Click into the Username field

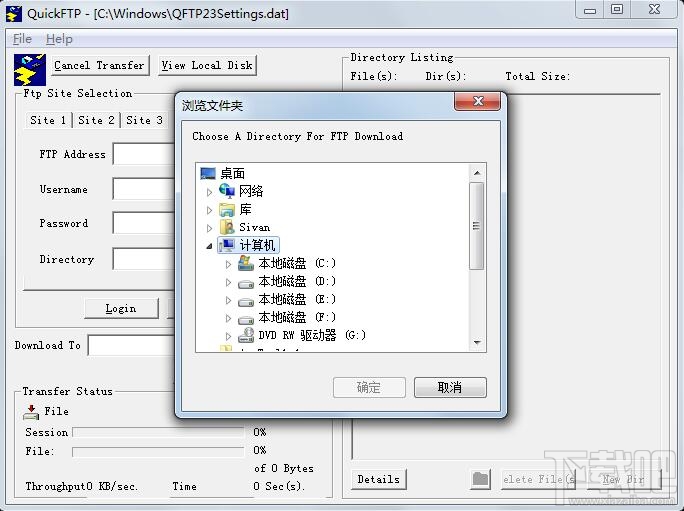pos(144,189)
